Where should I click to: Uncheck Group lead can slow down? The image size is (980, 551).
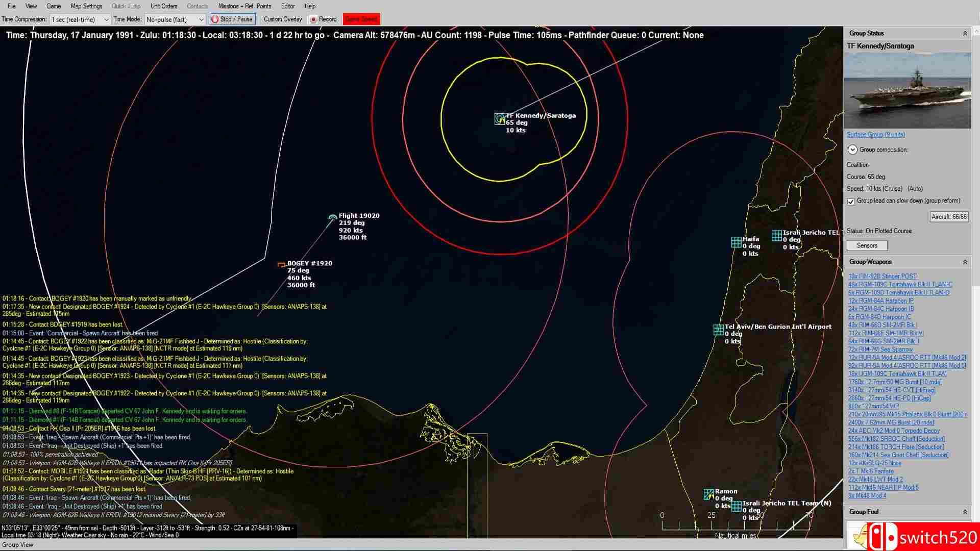[x=851, y=202]
